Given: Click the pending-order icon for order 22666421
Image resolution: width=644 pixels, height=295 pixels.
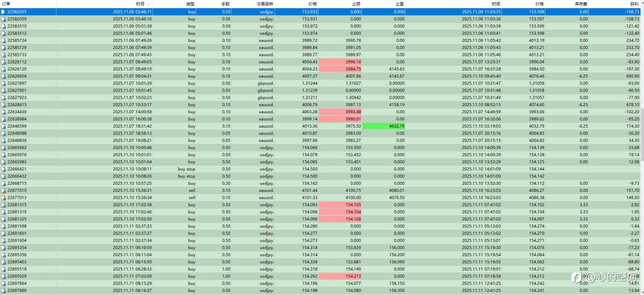Looking at the screenshot, I should pos(3,169).
